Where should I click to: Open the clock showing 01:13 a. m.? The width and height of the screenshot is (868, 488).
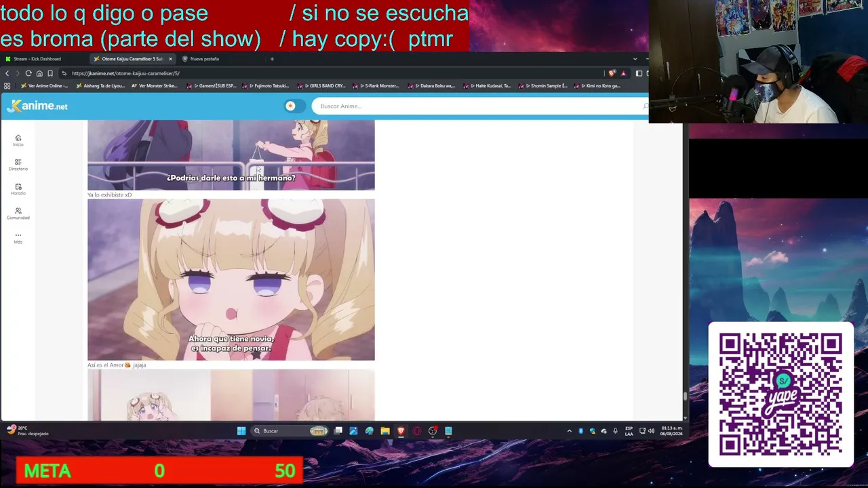671,431
